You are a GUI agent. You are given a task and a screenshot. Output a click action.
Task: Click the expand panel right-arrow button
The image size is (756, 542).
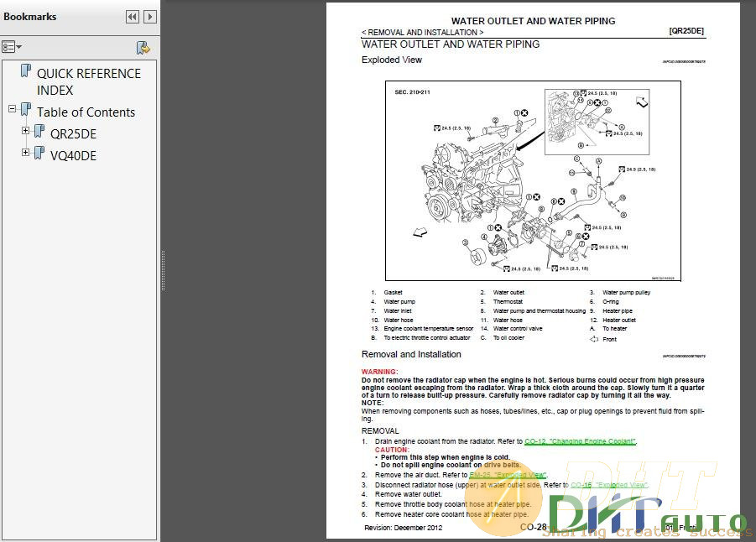click(150, 17)
